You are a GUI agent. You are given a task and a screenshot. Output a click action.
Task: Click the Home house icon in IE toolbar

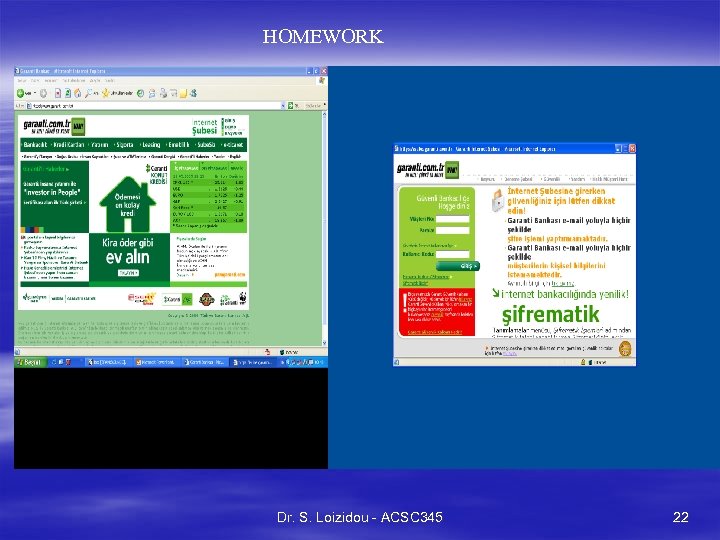tap(78, 93)
